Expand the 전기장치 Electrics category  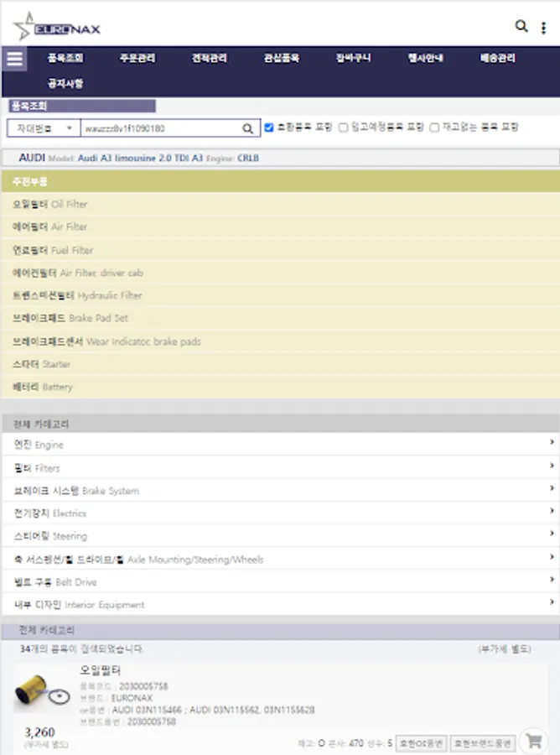tap(280, 513)
